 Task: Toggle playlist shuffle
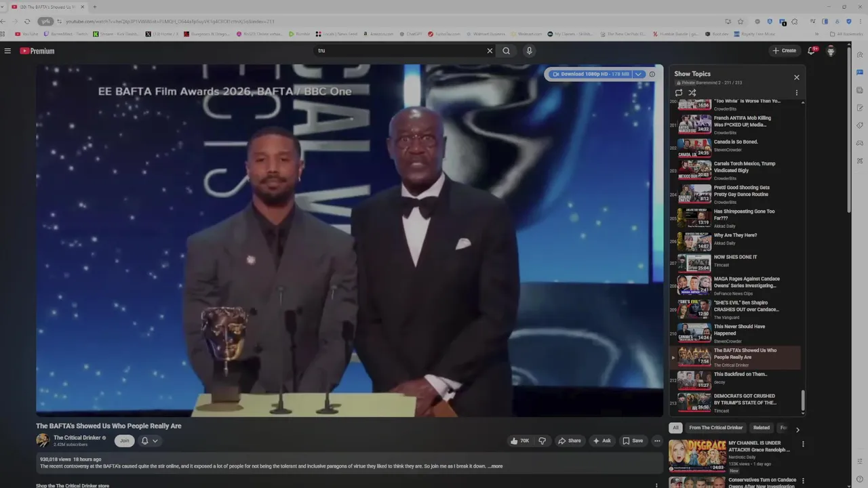click(x=692, y=93)
